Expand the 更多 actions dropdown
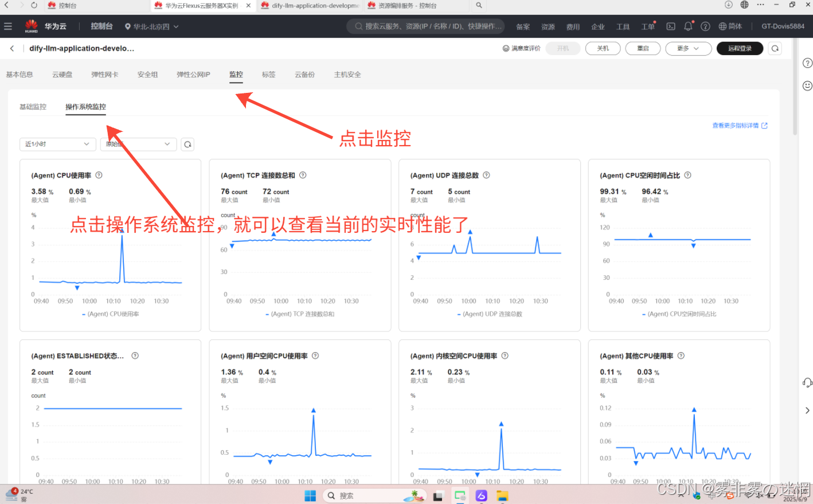 point(688,49)
